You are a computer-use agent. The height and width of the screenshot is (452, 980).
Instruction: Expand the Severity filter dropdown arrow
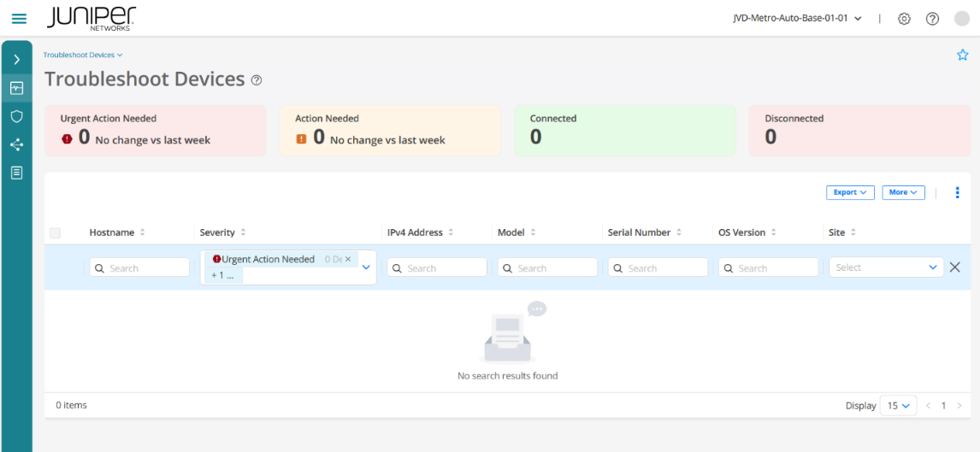(x=366, y=267)
